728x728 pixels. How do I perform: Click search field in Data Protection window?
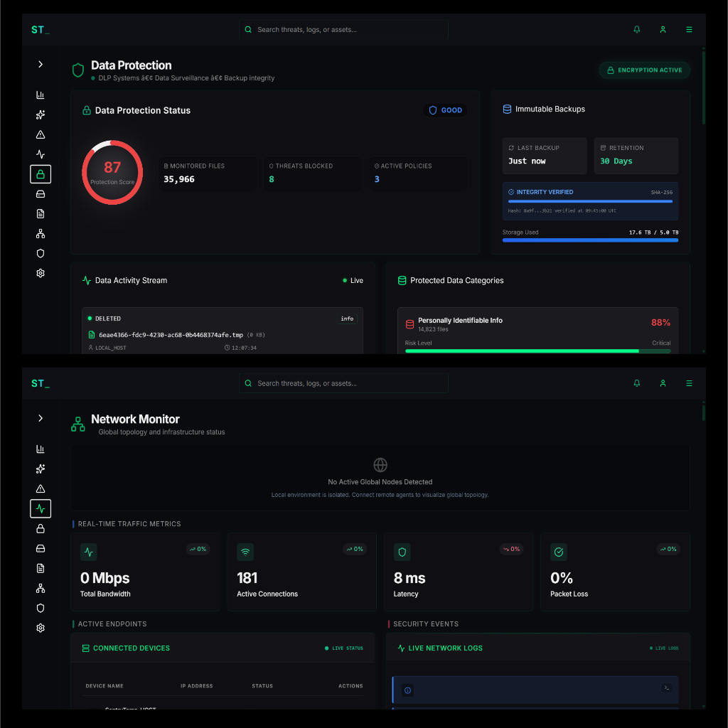click(x=343, y=29)
